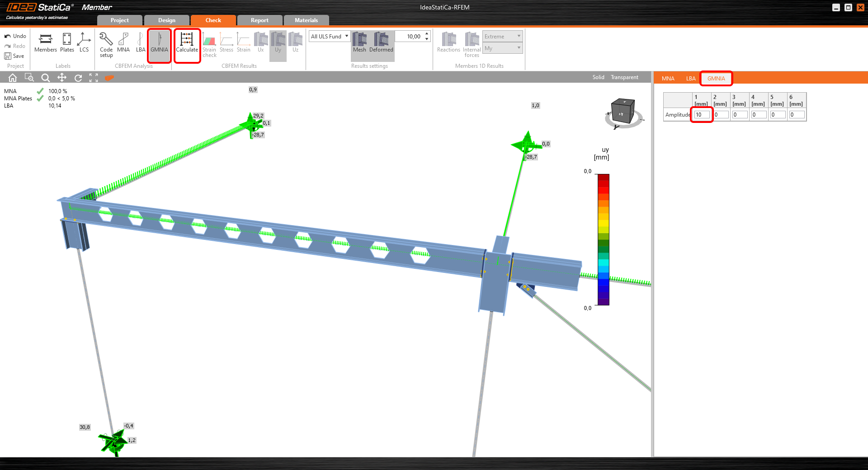Display Uy deformation

278,45
